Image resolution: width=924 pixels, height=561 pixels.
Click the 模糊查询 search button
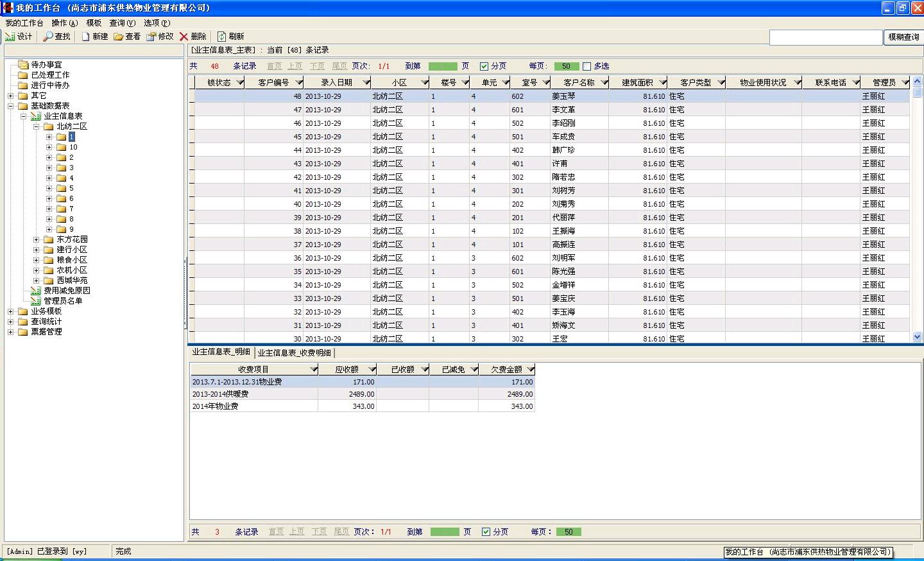pos(903,37)
